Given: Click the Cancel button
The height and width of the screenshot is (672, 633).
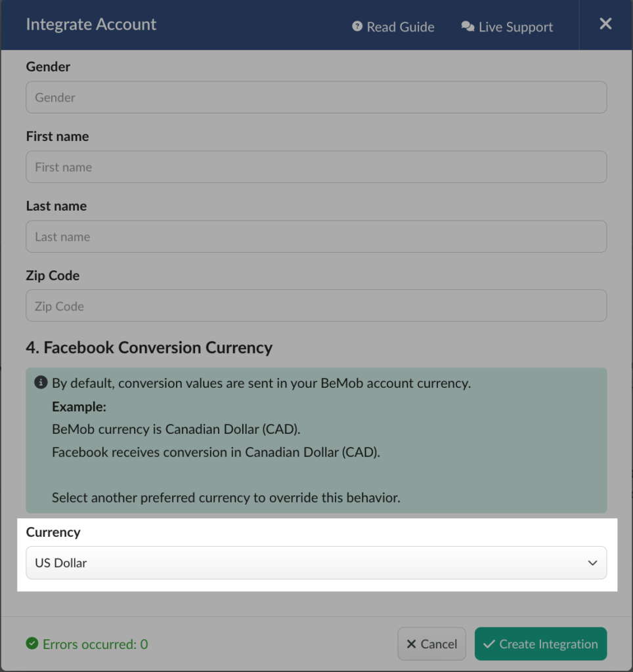Looking at the screenshot, I should coord(431,644).
